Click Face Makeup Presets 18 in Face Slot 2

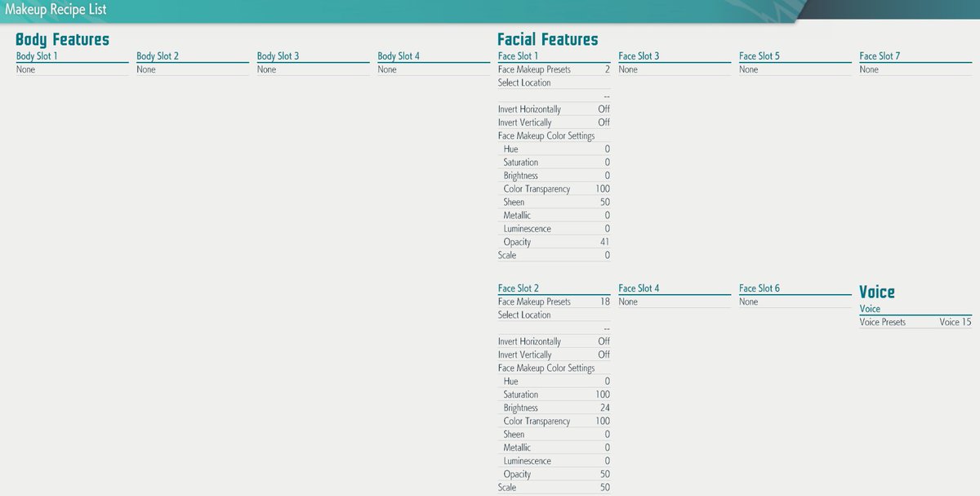tap(604, 302)
